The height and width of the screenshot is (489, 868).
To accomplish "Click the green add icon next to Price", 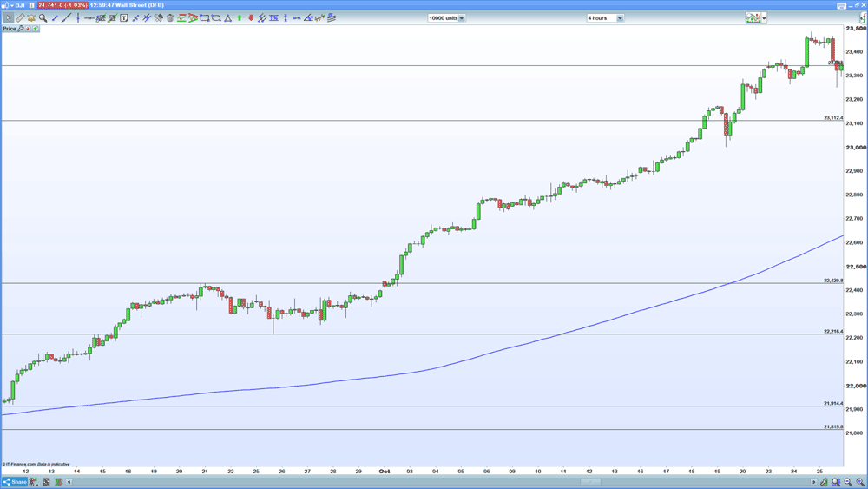I will [36, 29].
